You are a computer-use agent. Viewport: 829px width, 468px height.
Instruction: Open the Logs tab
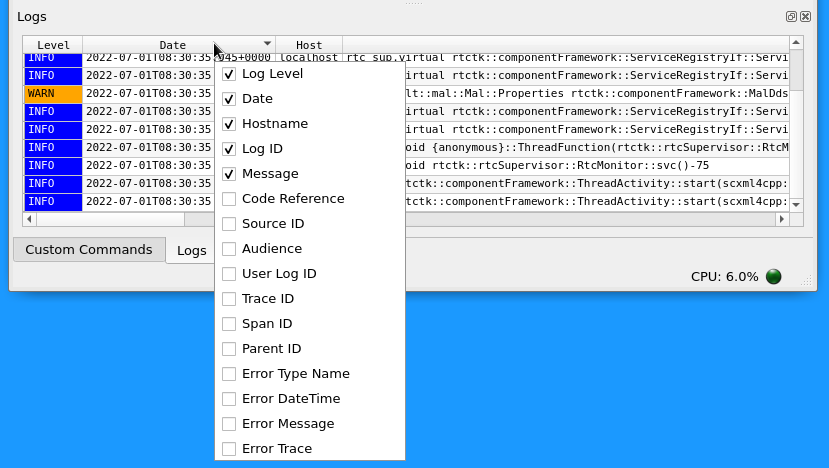click(191, 251)
